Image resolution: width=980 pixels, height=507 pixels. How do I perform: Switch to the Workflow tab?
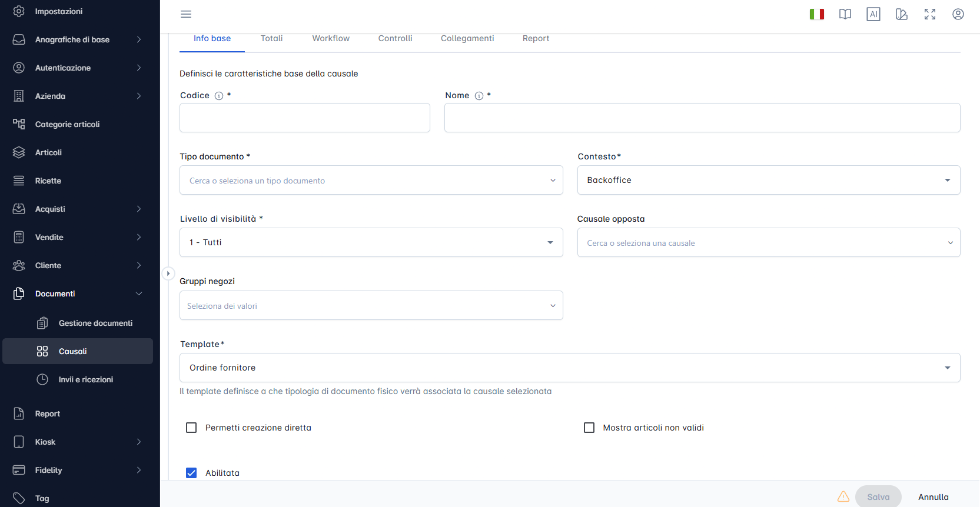tap(331, 38)
